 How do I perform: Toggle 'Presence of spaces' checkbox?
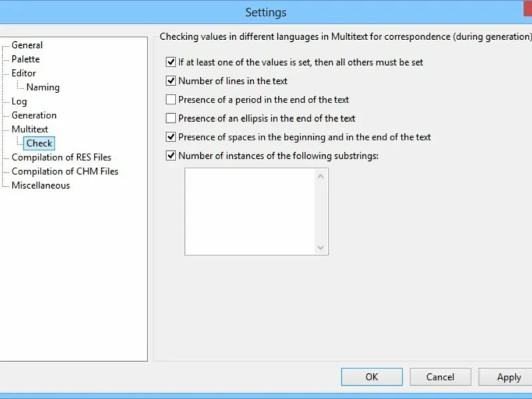point(171,137)
